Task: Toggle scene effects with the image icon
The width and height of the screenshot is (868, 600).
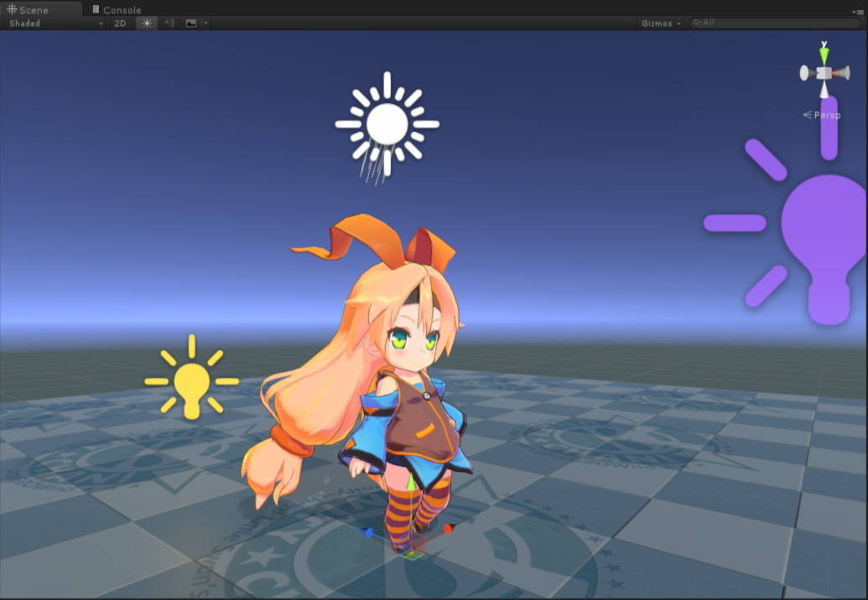Action: coord(191,23)
